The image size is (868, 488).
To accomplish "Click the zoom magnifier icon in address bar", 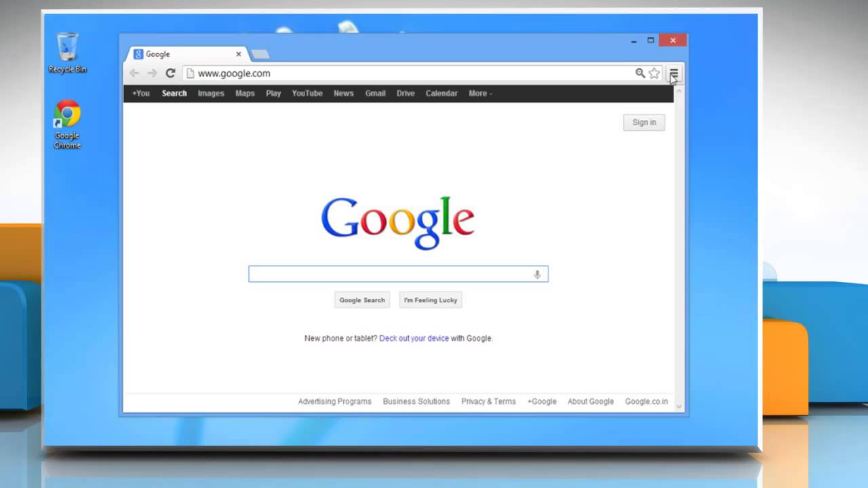I will (639, 73).
